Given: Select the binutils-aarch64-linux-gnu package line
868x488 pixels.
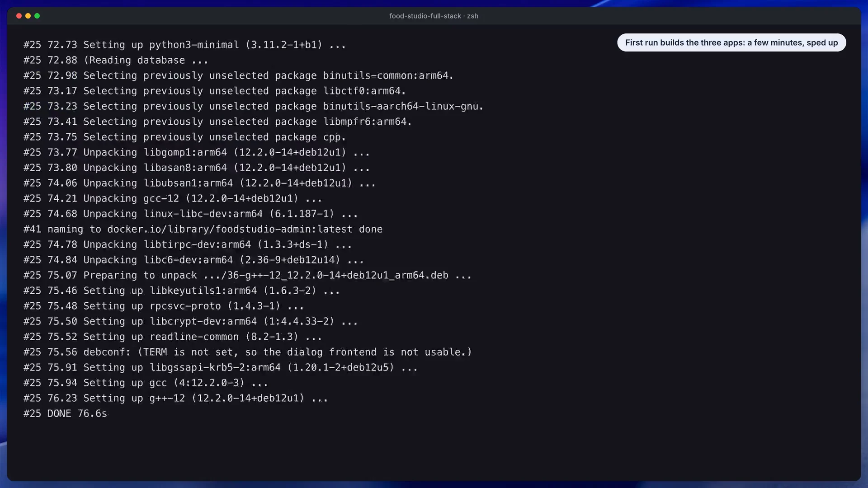Looking at the screenshot, I should [253, 106].
